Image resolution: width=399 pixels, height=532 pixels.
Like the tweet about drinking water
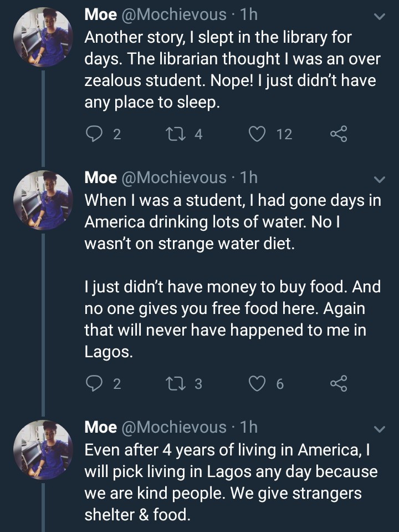tap(257, 383)
